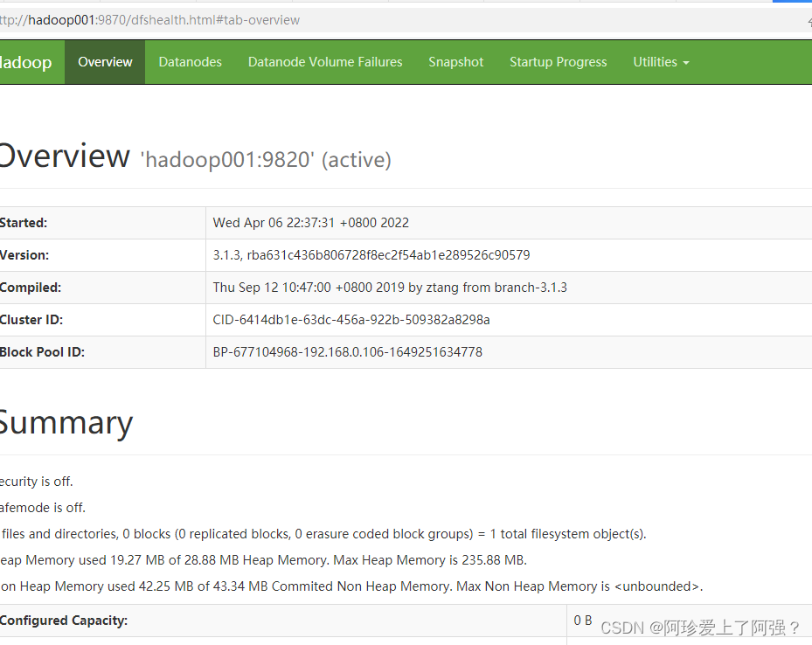Select the Wed Apr 06 22:37:31 start time
Image resolution: width=812 pixels, height=645 pixels.
click(x=310, y=223)
